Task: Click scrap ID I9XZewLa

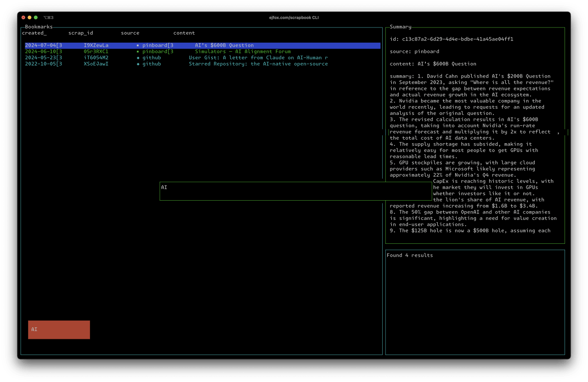Action: (x=96, y=45)
